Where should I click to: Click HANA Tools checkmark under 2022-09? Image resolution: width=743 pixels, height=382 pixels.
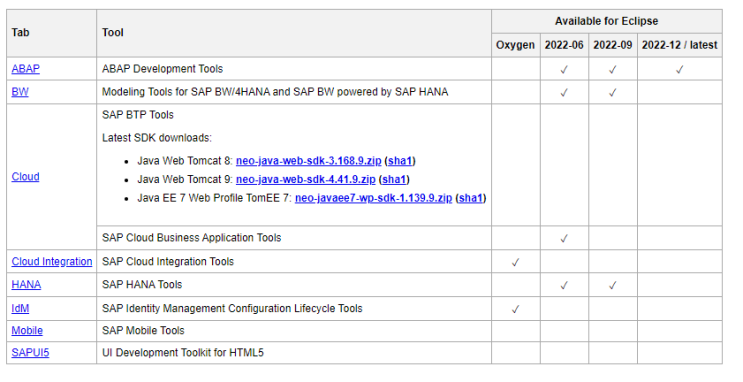click(613, 285)
